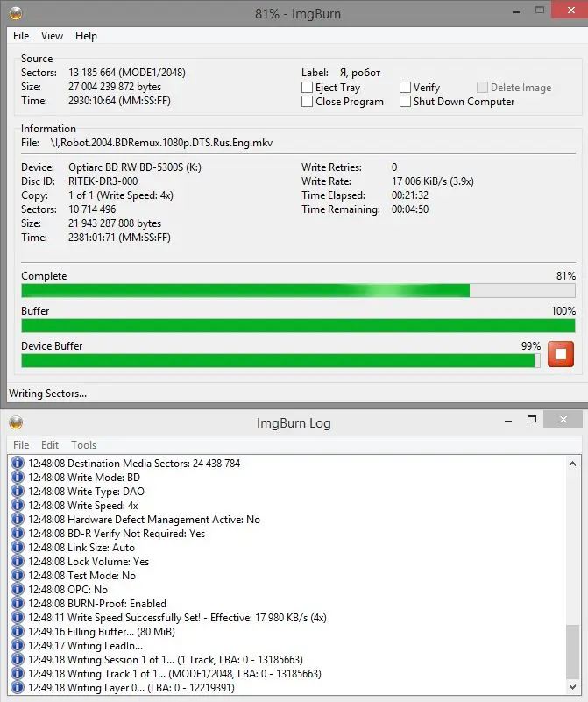The width and height of the screenshot is (588, 702).
Task: Maximize the ImgBurn Log window
Action: pos(532,420)
